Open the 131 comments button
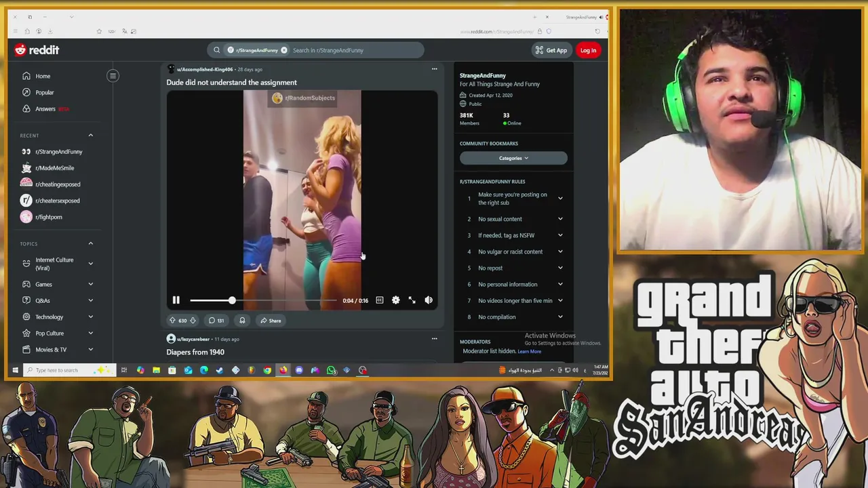Image resolution: width=868 pixels, height=488 pixels. [216, 321]
